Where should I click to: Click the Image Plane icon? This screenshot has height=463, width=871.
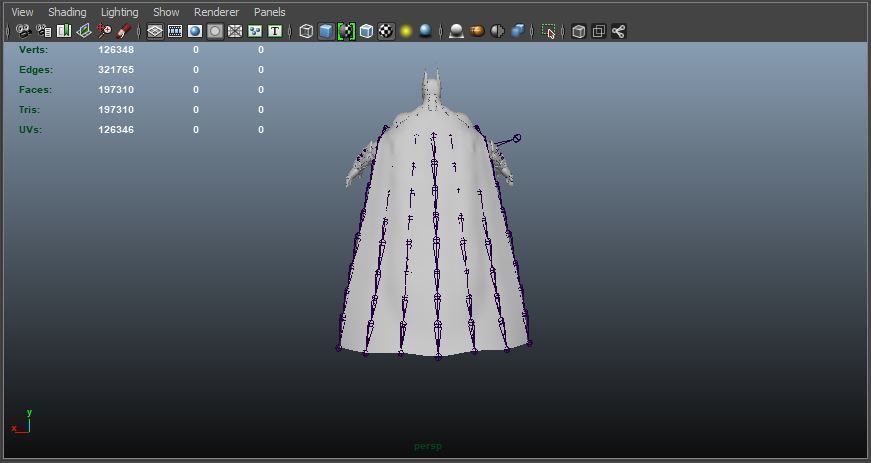(83, 31)
